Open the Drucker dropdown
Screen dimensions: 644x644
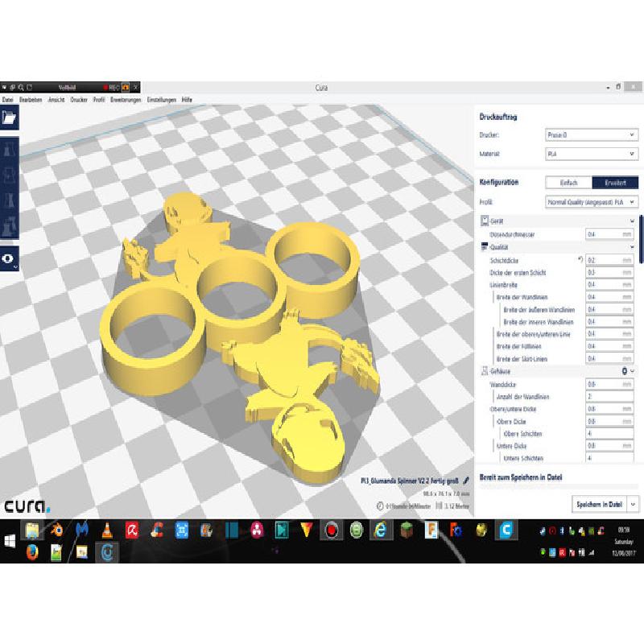click(592, 135)
